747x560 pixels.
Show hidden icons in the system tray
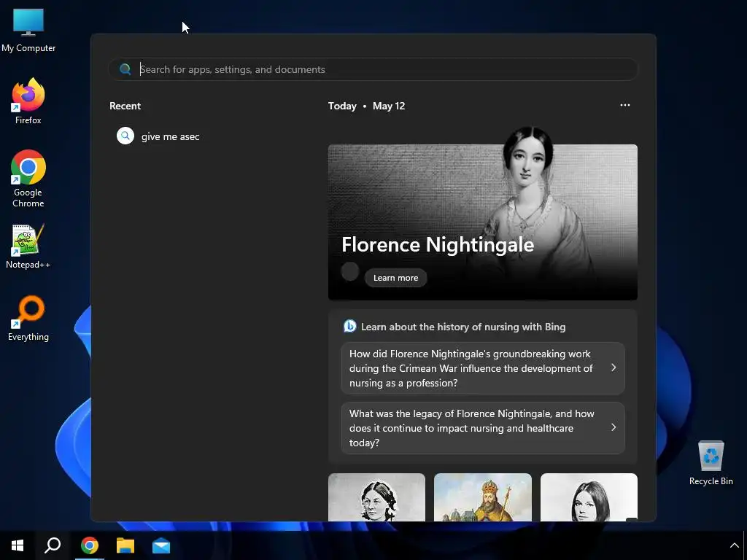[734, 545]
